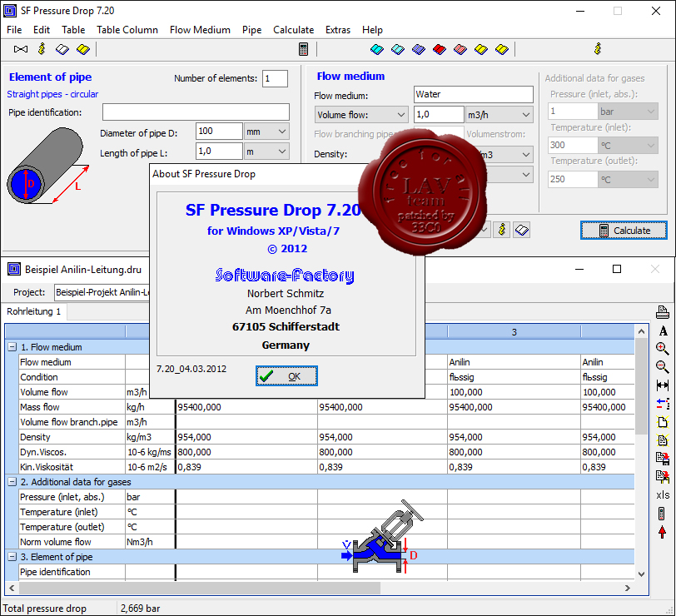Maximize the Beispiel Anilin-Leitung.dru window

tap(617, 270)
